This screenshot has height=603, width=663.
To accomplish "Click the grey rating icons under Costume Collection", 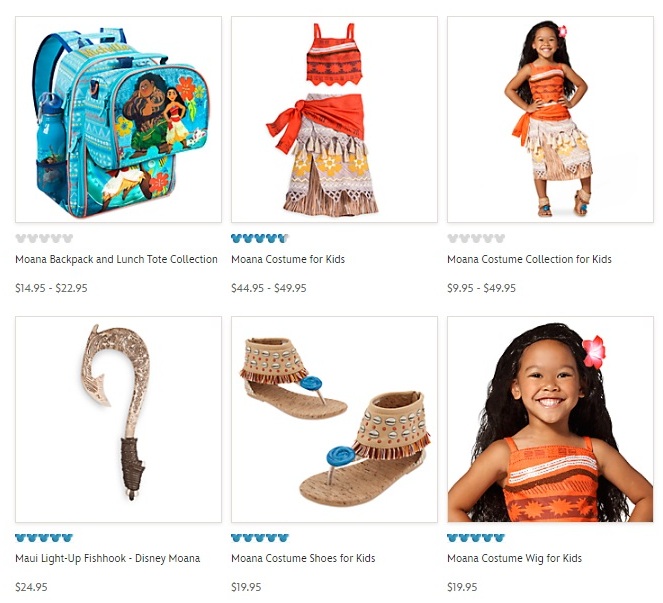I will click(x=476, y=238).
